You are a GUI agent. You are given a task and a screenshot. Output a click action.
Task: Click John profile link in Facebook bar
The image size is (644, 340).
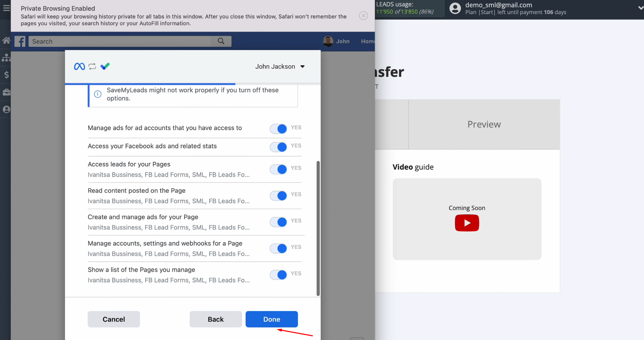pyautogui.click(x=343, y=41)
